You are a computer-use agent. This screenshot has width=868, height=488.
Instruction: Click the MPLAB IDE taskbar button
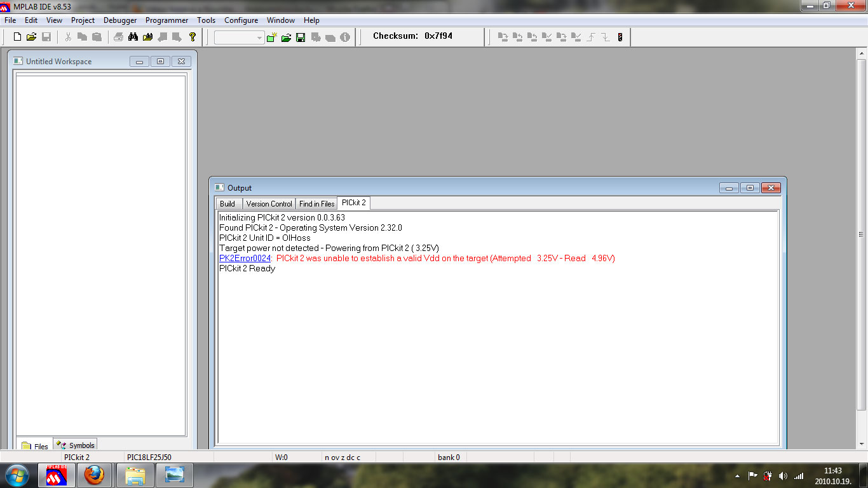(57, 475)
